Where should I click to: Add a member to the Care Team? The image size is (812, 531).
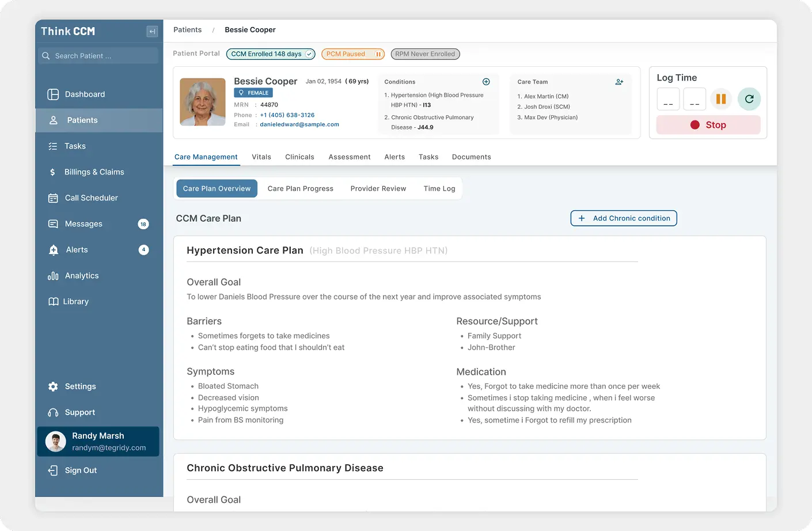click(619, 82)
